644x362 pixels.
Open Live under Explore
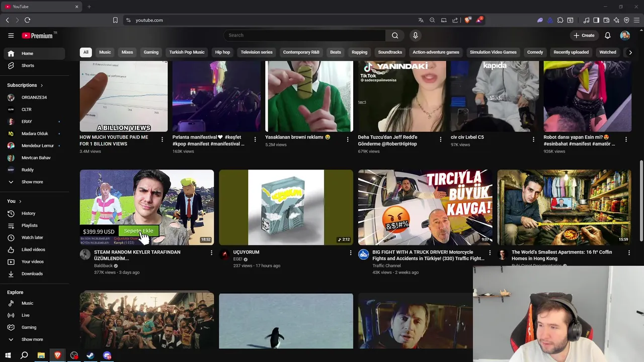coord(34,315)
